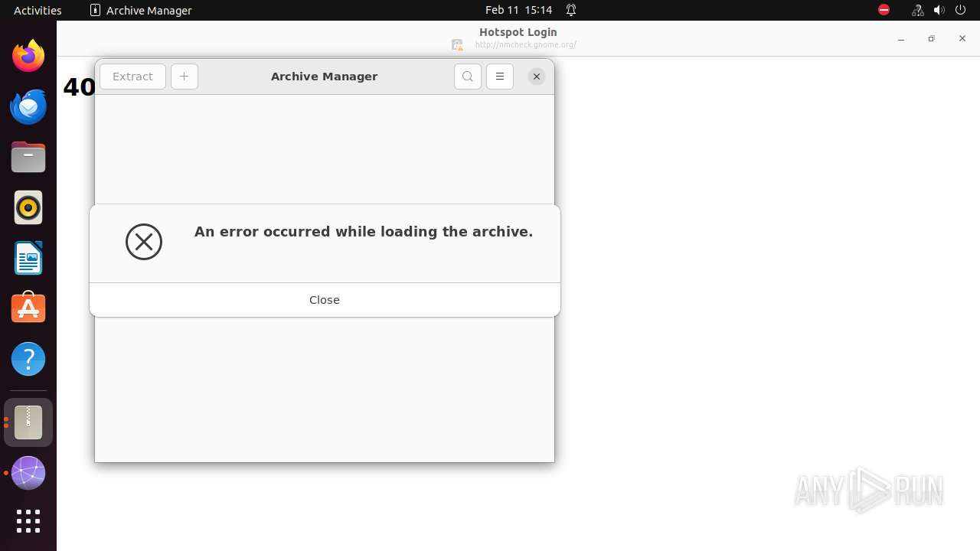The image size is (980, 551).
Task: Minimize the Hotspot Login window
Action: coord(901,39)
